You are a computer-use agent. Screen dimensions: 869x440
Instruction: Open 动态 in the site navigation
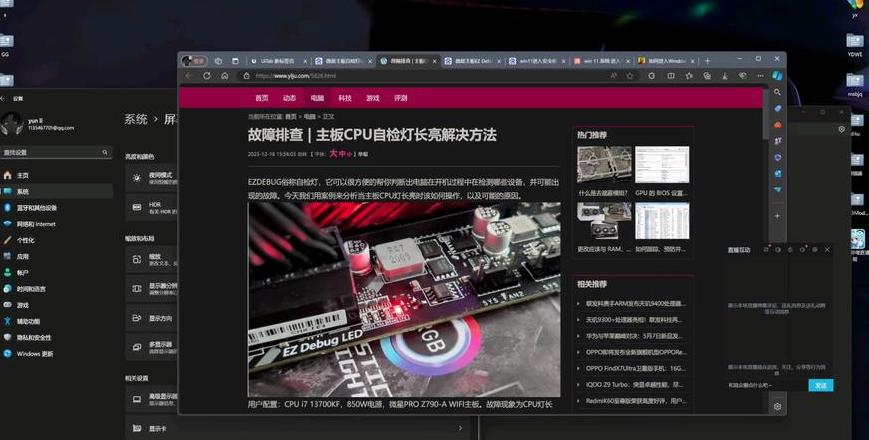(x=289, y=98)
